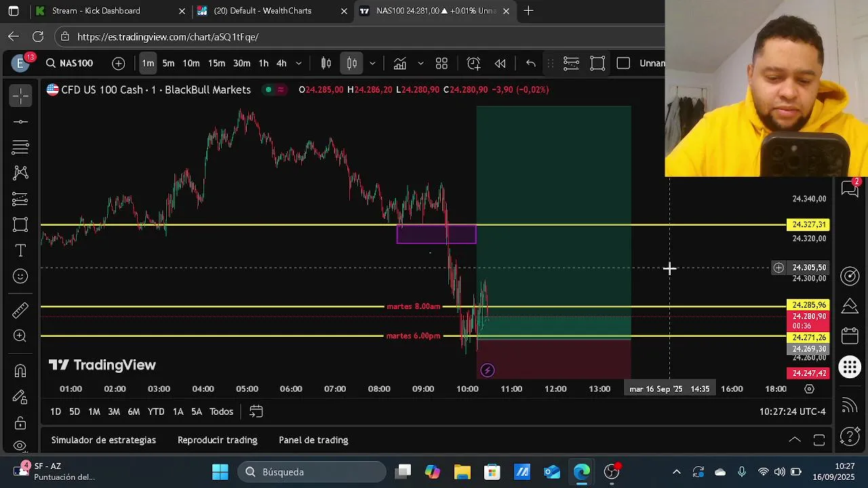Select the trend line drawing tool
Viewport: 868px width, 488px height.
(20, 122)
